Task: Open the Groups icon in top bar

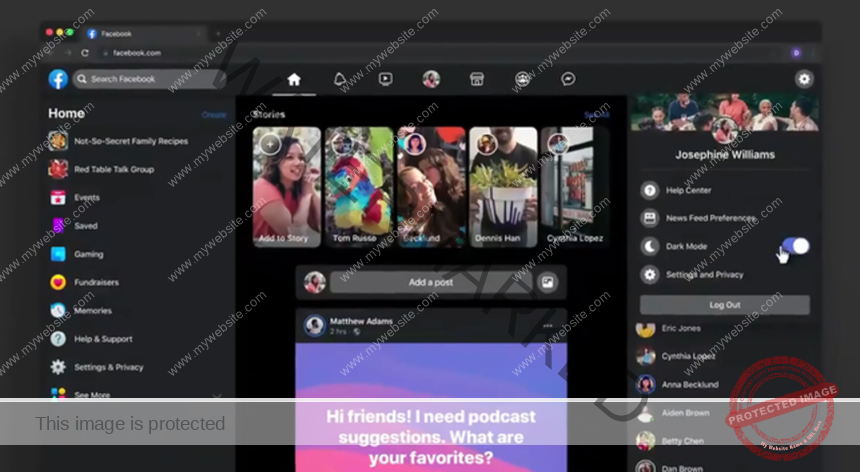Action: [x=523, y=79]
